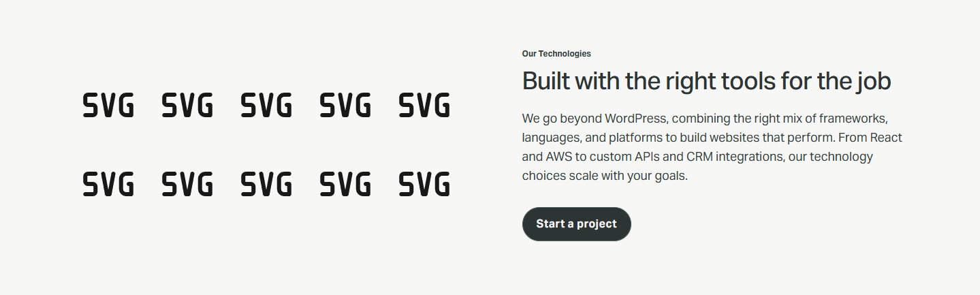980x295 pixels.
Task: Select the second SVG icon in bottom row
Action: tap(187, 185)
